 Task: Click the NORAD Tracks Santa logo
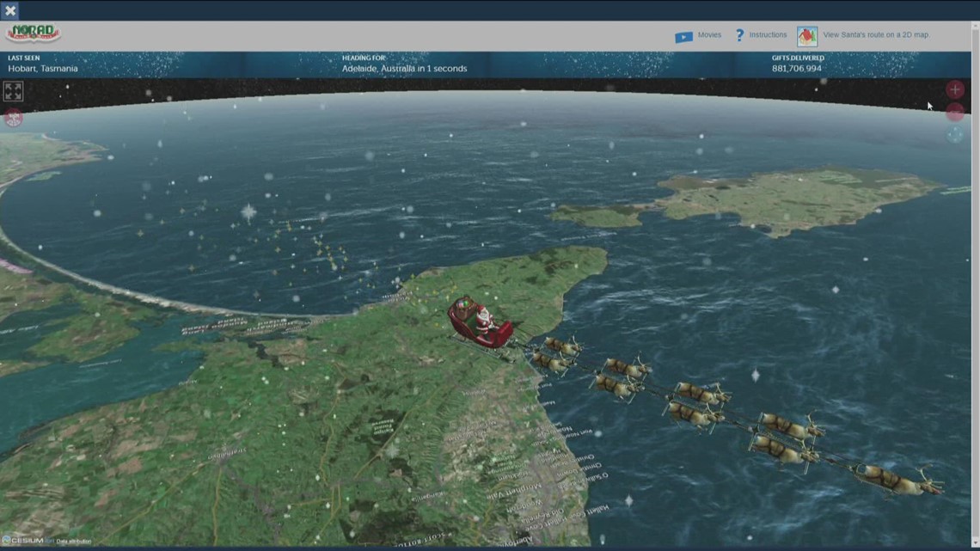[33, 34]
